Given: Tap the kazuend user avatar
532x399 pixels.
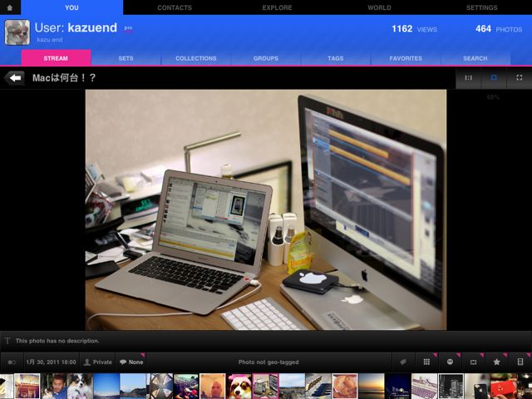Looking at the screenshot, I should coord(17,32).
